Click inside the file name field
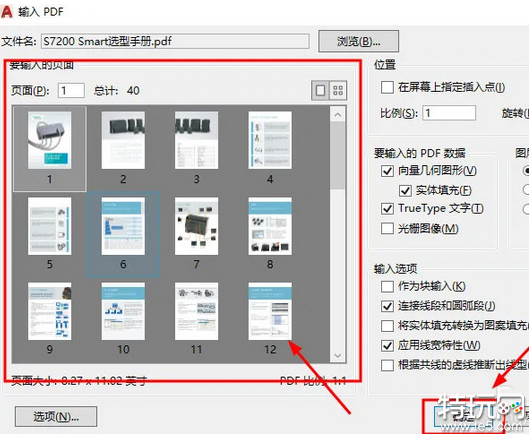This screenshot has height=438, width=532. coord(175,41)
